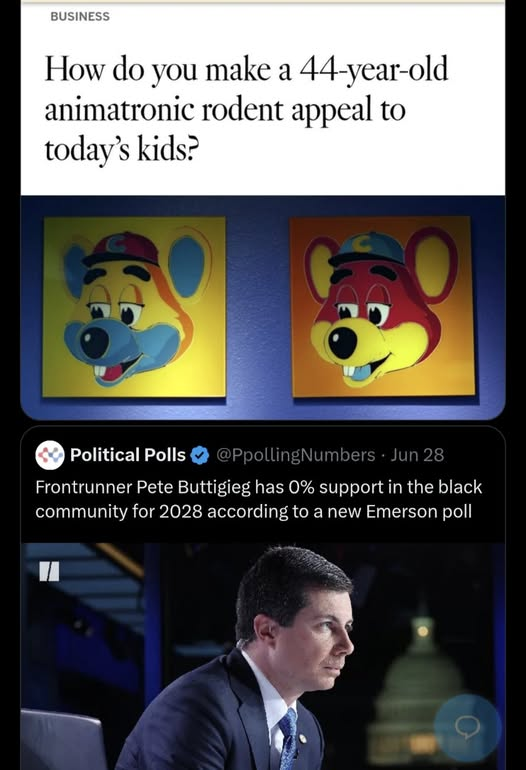Click the Emerson poll tweet text

pos(258,499)
